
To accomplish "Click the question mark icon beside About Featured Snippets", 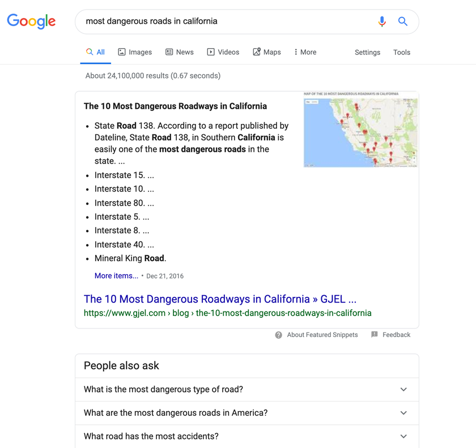I will [x=279, y=335].
